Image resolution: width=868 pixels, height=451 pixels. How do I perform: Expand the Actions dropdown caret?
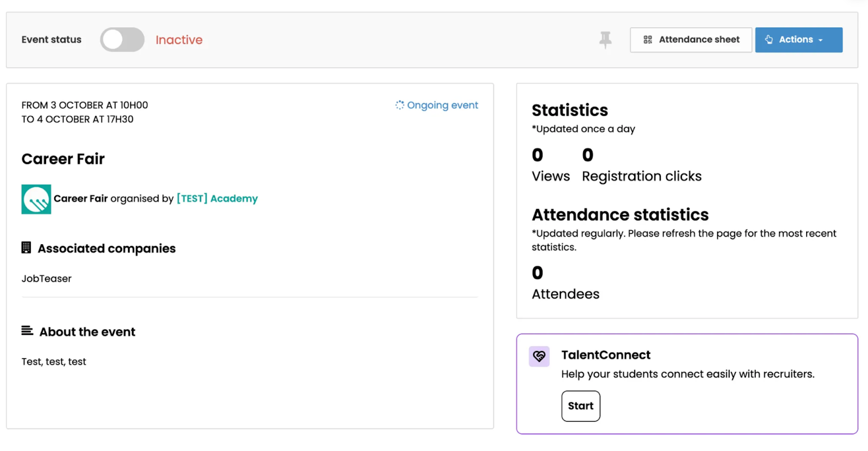tap(821, 40)
